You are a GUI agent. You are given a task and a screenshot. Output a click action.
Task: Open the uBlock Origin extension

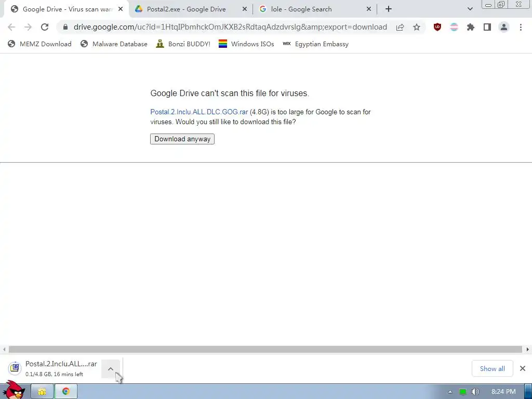coord(437,27)
